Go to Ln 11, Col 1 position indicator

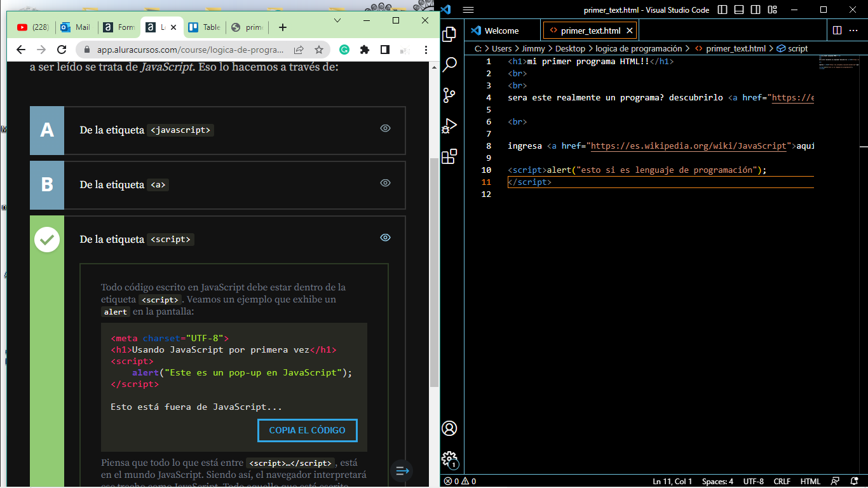(x=672, y=482)
